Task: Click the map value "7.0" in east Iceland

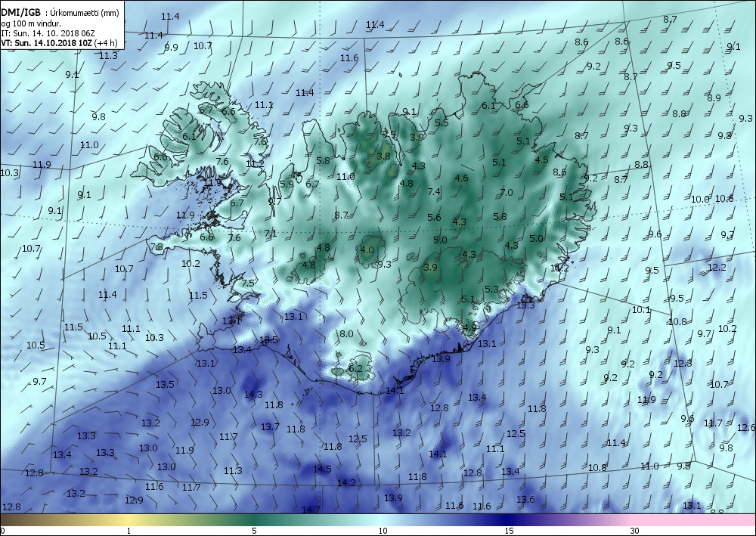Action: [507, 192]
